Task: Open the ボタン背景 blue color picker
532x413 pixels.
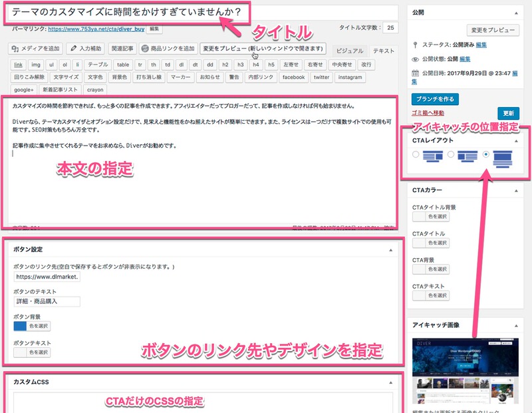Action: 32,326
